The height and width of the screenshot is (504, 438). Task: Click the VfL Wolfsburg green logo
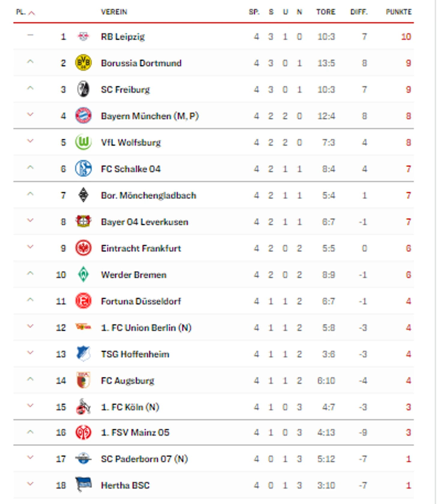coord(83,142)
